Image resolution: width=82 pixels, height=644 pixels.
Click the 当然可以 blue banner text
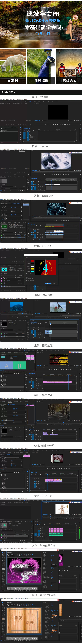point(43,33)
